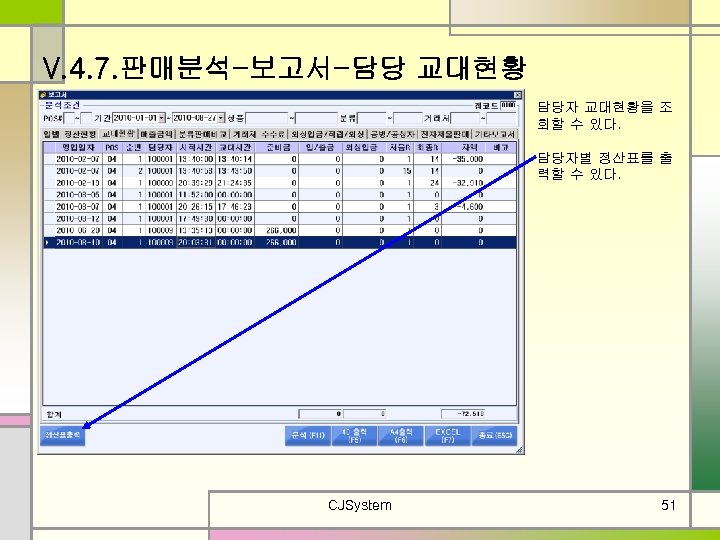
Task: Select the 2010-06-20 row
Action: click(x=280, y=231)
